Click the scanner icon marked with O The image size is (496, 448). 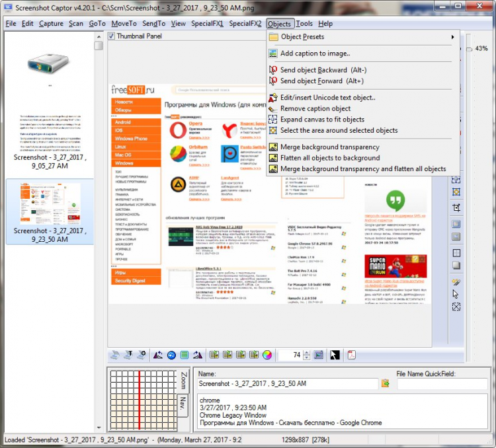point(142,355)
